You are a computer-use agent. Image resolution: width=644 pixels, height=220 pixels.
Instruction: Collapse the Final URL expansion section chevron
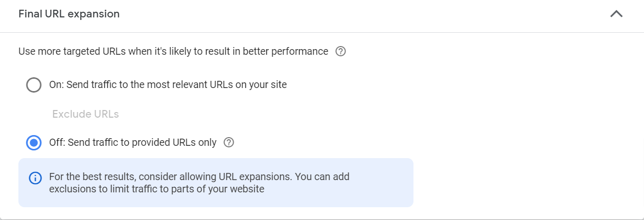(616, 14)
